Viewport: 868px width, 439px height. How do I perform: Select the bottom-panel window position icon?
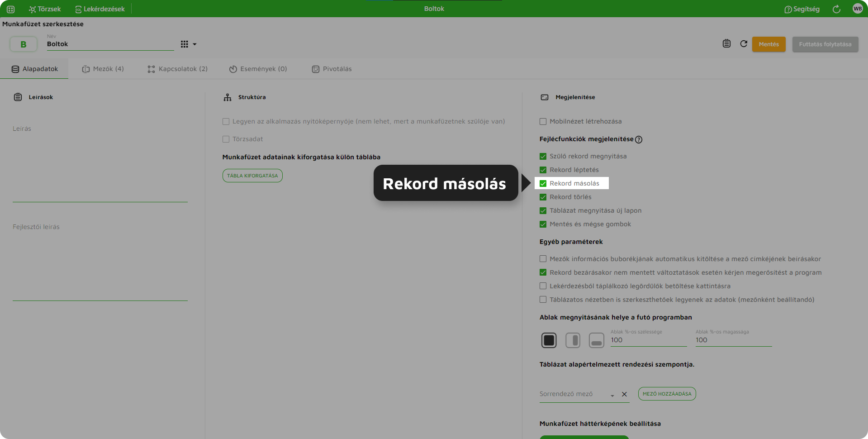tap(597, 340)
